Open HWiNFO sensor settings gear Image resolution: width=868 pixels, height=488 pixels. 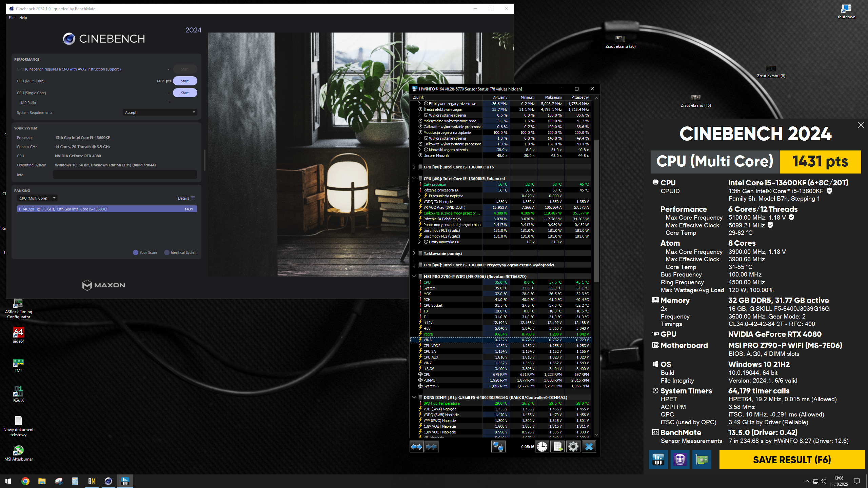click(x=573, y=447)
